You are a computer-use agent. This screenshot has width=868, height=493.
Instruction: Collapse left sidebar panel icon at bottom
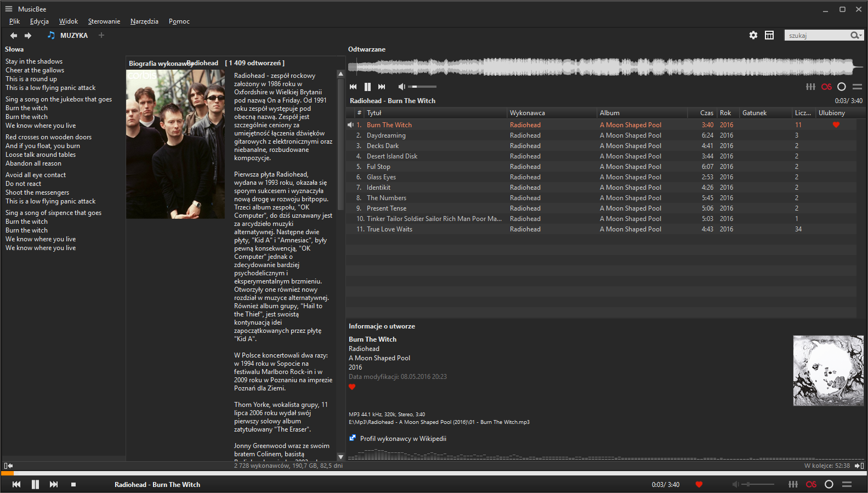point(8,466)
